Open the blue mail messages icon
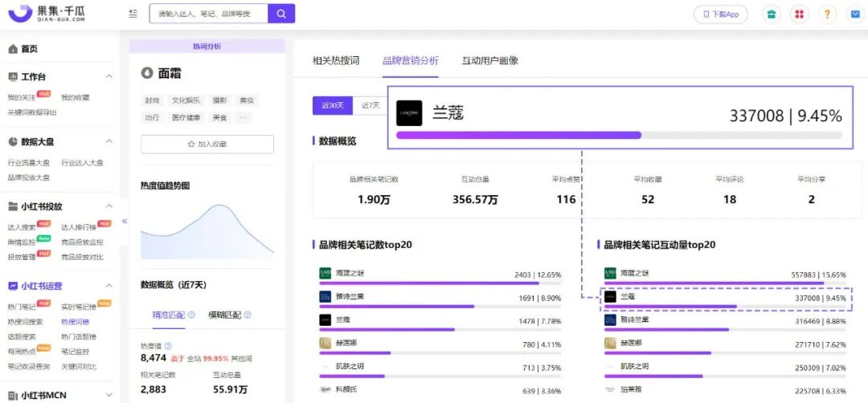 (855, 14)
